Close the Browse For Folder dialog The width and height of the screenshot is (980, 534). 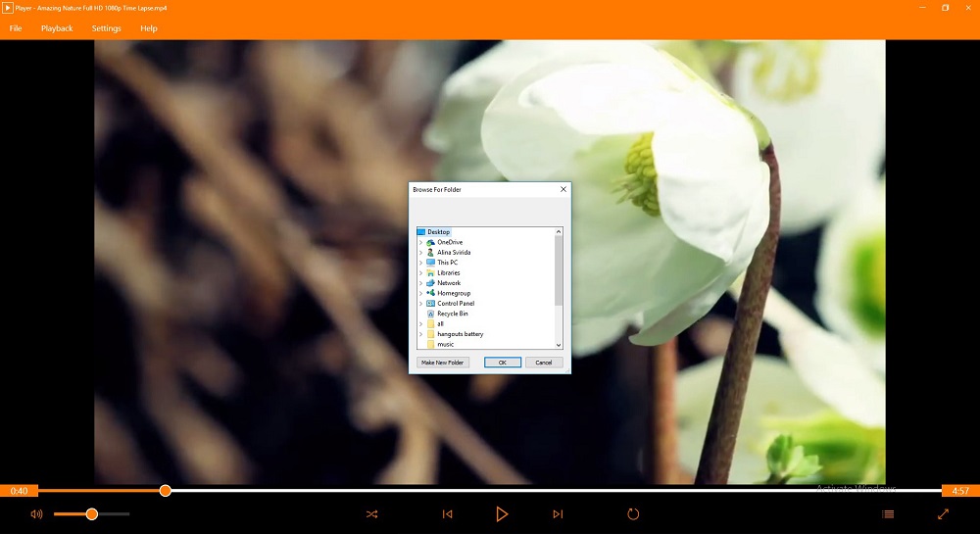(x=563, y=189)
